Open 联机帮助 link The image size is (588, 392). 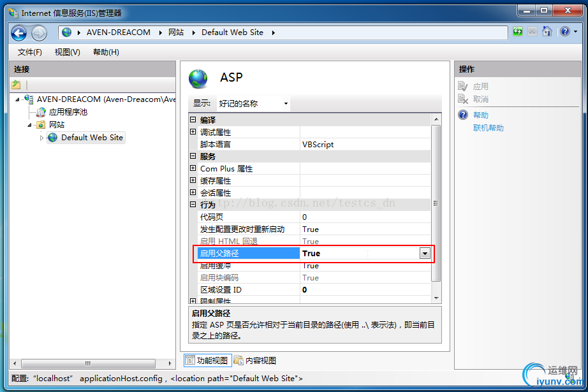coord(489,127)
